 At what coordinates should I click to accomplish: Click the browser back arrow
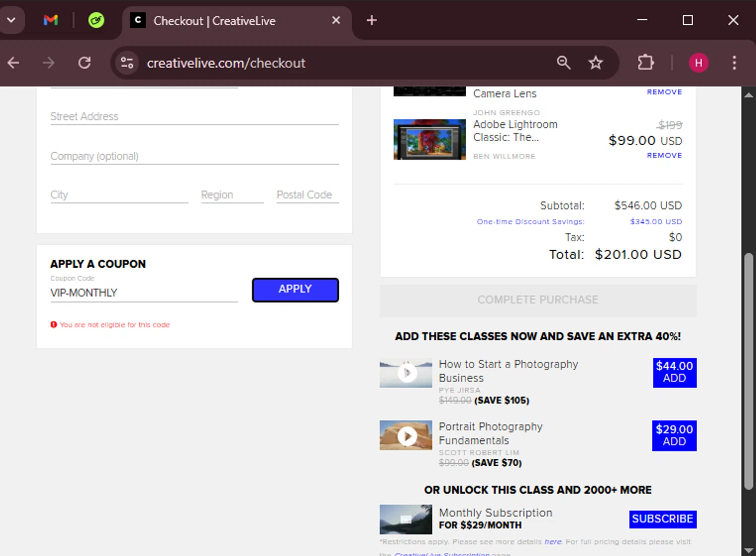14,63
